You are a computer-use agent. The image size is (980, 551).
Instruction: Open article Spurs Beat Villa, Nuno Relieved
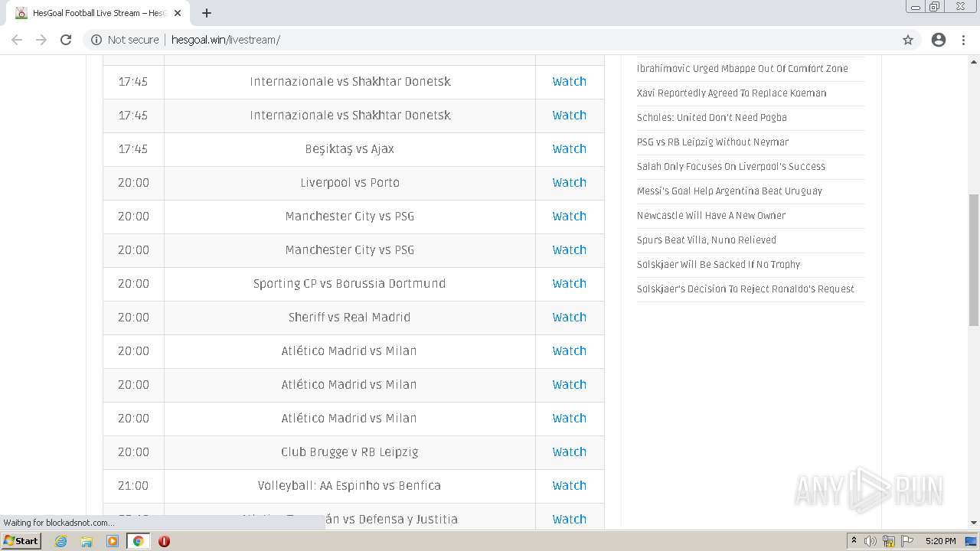pos(706,240)
